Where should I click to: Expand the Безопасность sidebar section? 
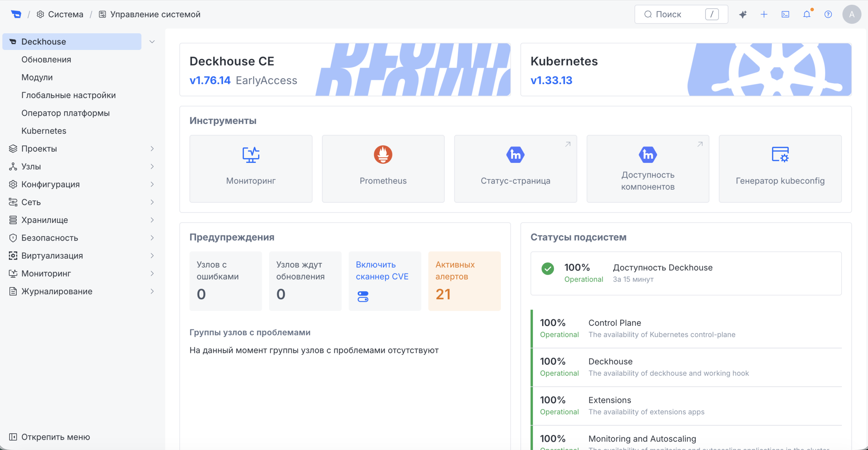coord(152,238)
